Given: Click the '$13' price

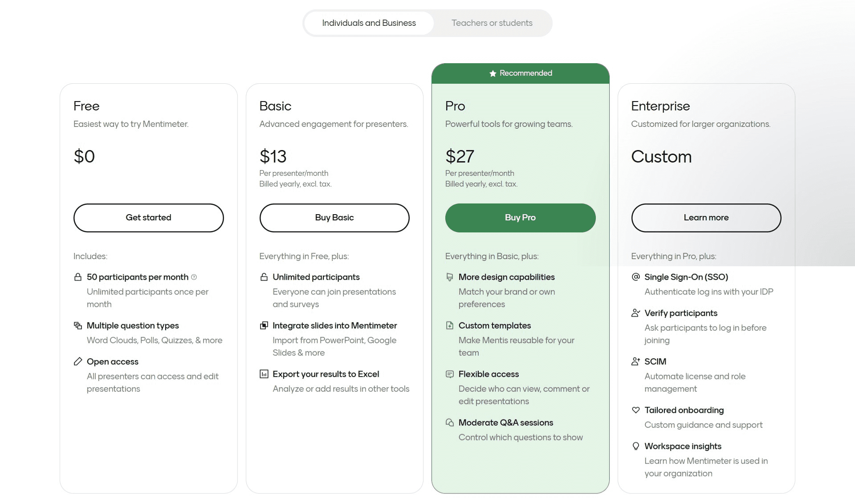Looking at the screenshot, I should click(273, 157).
